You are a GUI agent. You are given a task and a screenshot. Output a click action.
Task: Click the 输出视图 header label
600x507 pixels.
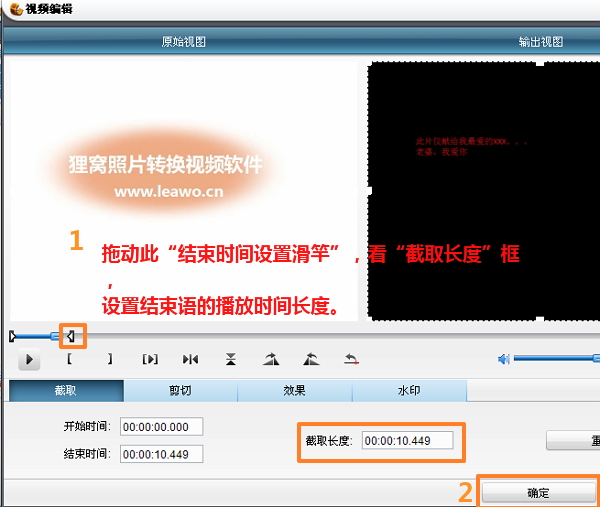[x=541, y=42]
